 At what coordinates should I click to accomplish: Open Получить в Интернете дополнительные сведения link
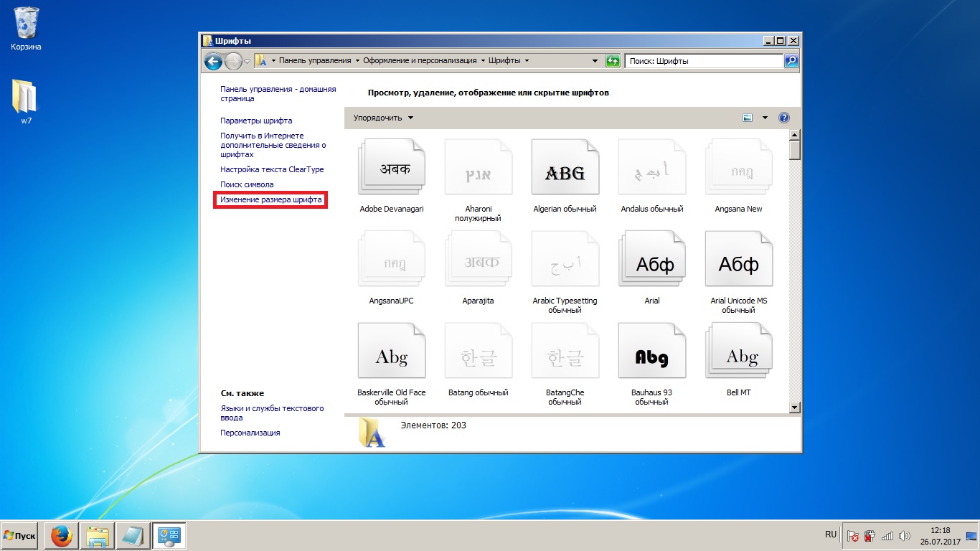273,145
